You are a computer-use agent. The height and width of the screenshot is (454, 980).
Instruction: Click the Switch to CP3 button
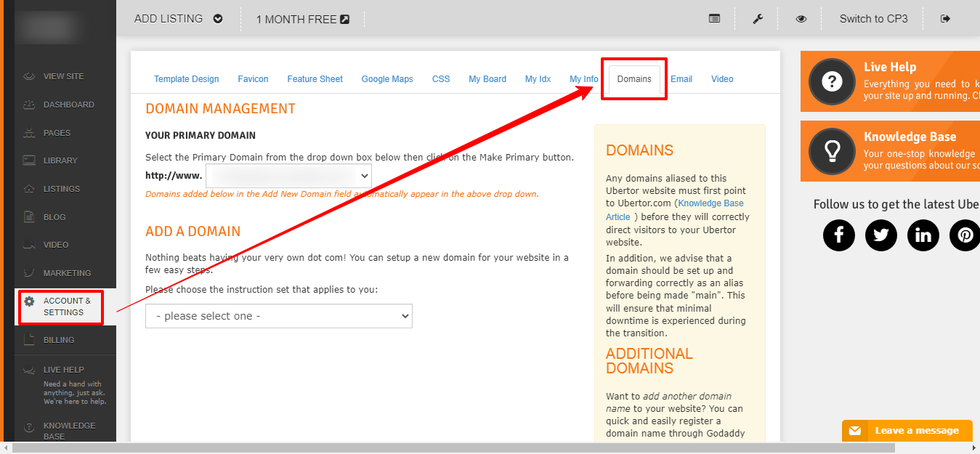(873, 19)
